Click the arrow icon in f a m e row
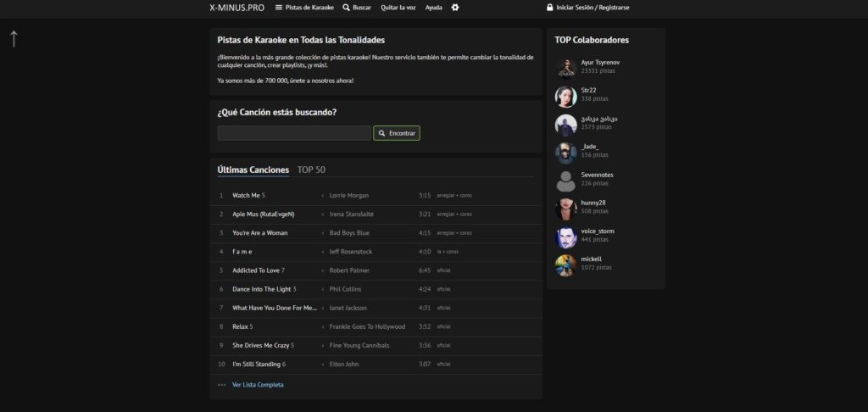This screenshot has width=868, height=412. point(323,252)
